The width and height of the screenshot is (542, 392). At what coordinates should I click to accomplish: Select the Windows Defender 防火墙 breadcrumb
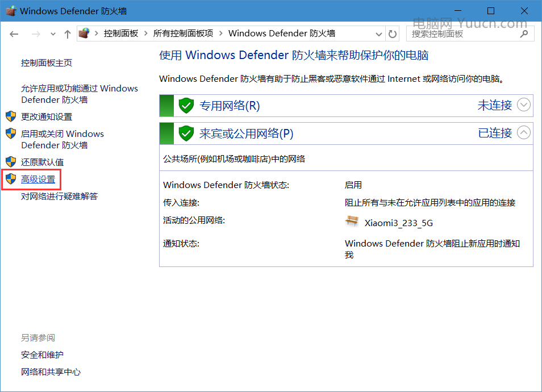(x=282, y=33)
